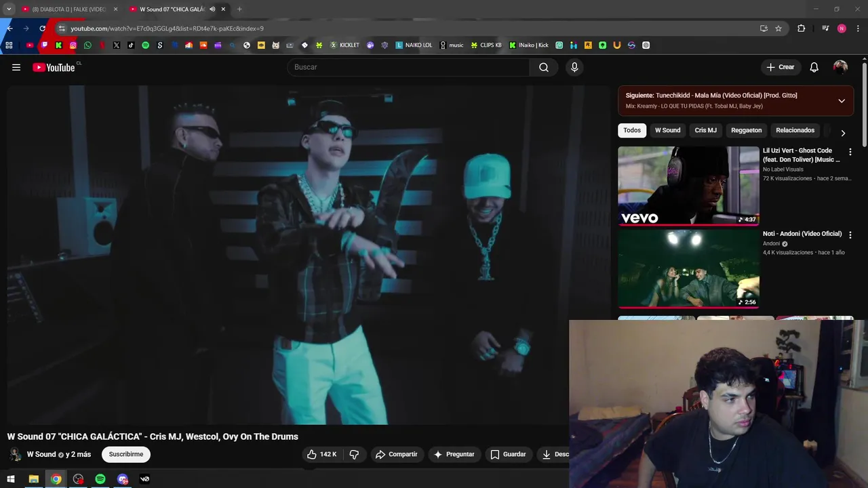
Task: Install or cast icon in address bar
Action: coord(764,28)
